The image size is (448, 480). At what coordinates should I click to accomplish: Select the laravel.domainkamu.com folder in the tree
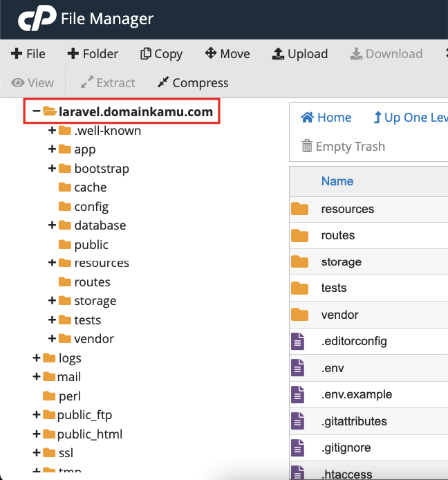click(136, 112)
